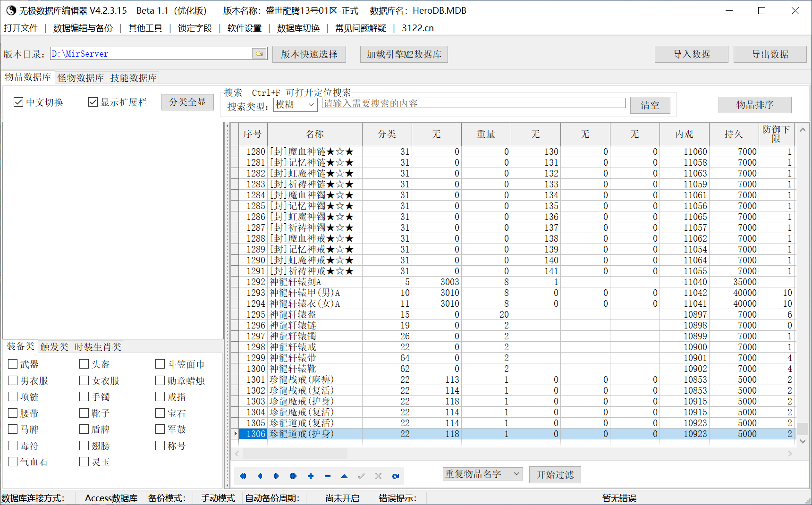Click 版本快速选择 button
The width and height of the screenshot is (812, 505).
coord(309,54)
